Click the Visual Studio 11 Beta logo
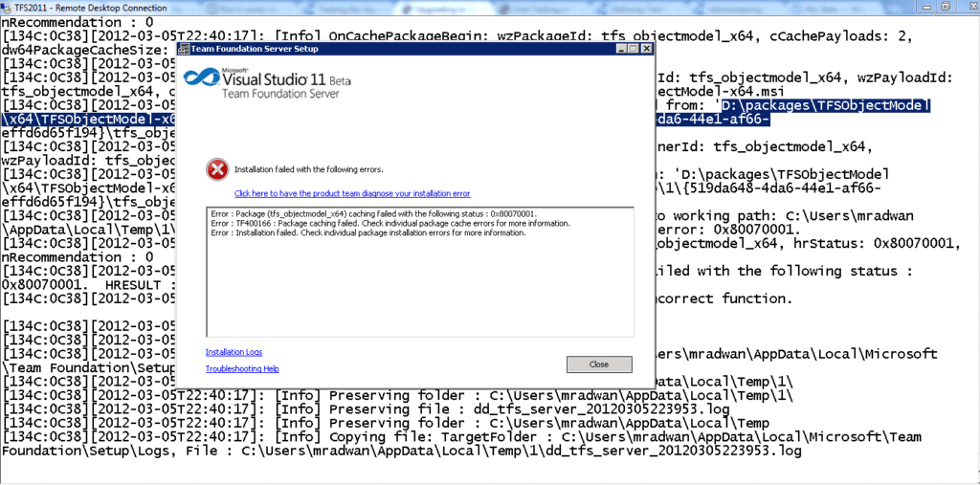 click(268, 84)
